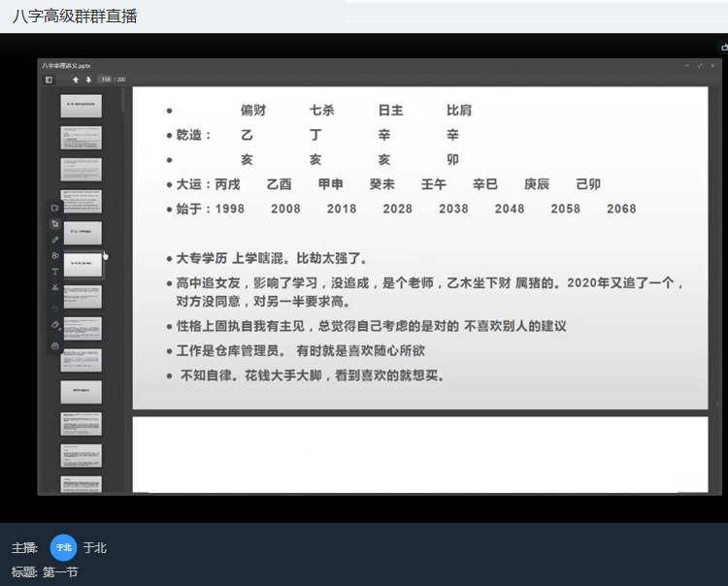Viewport: 728px width, 586px height.
Task: Select the cursor pointer tool
Action: click(x=55, y=224)
